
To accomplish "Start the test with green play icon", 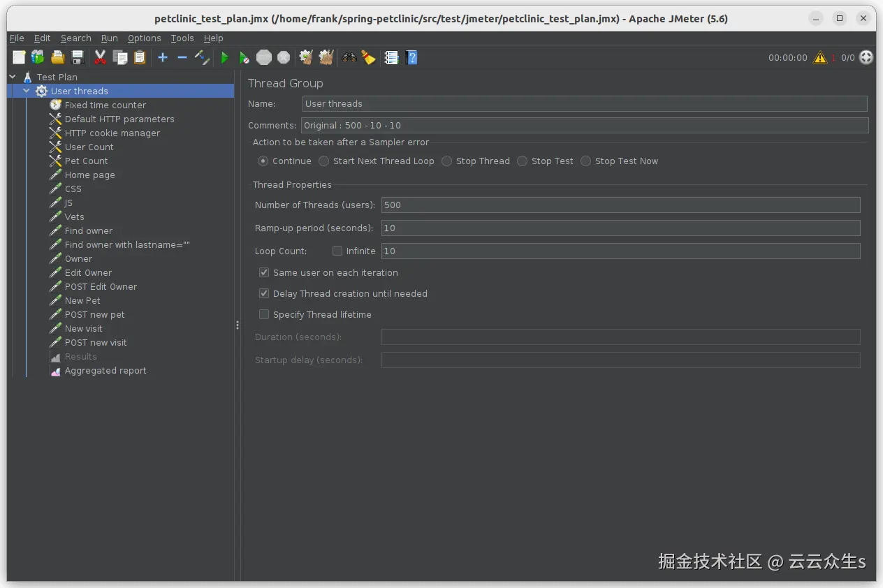I will [x=225, y=57].
